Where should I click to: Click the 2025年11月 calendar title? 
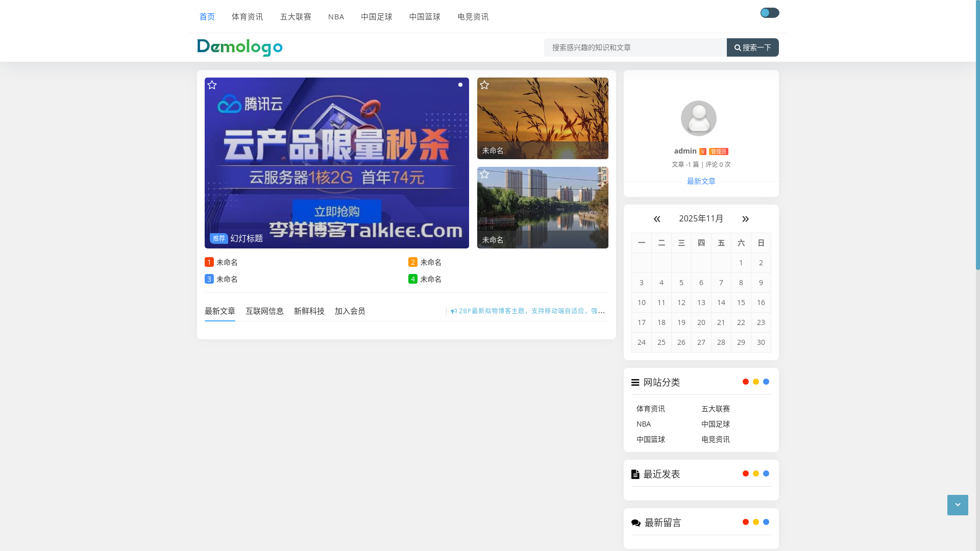point(701,218)
